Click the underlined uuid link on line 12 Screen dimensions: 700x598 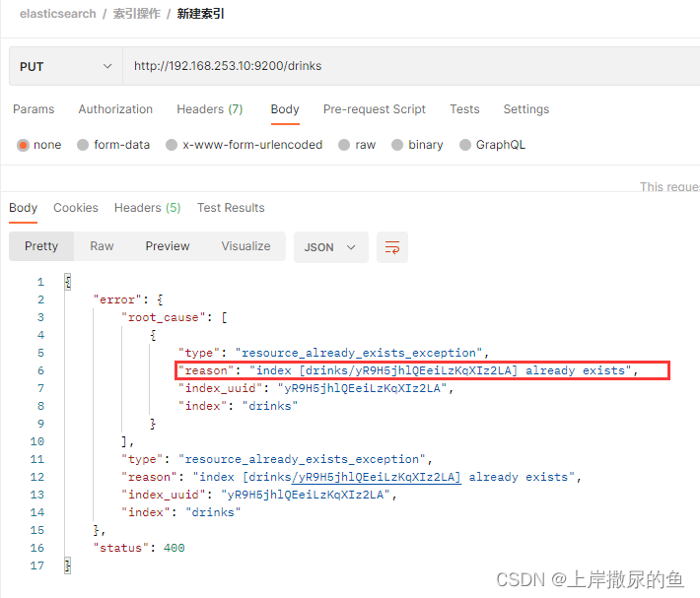(x=376, y=477)
